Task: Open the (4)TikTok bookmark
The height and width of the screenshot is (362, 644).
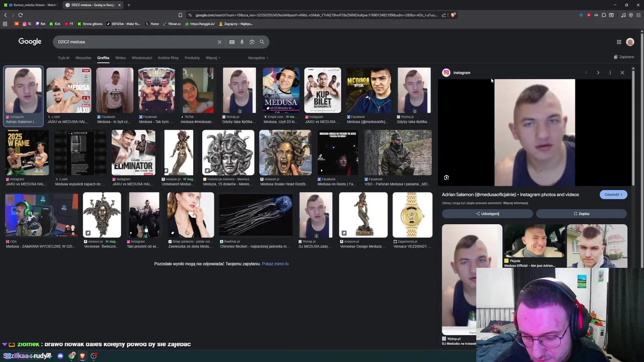Action: pyautogui.click(x=124, y=24)
